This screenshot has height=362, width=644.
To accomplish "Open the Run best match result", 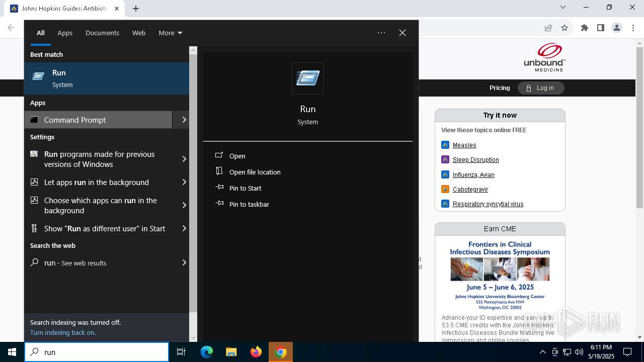I will click(107, 78).
